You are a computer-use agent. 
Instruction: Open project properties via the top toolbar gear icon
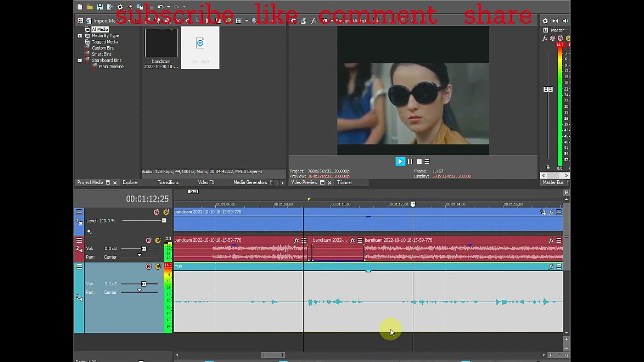coord(120,7)
